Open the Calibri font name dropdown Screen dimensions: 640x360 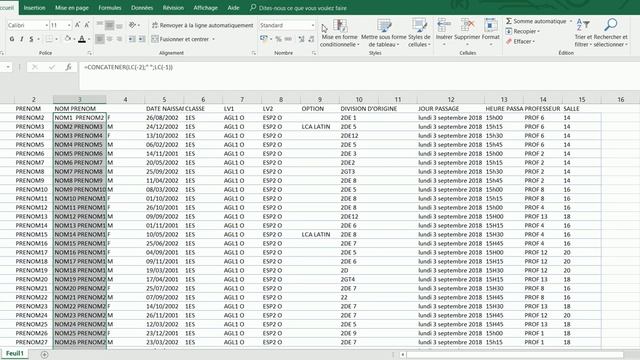click(47, 25)
